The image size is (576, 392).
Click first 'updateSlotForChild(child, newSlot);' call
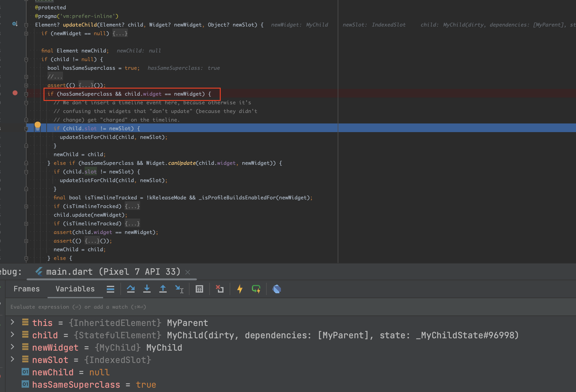coord(114,137)
